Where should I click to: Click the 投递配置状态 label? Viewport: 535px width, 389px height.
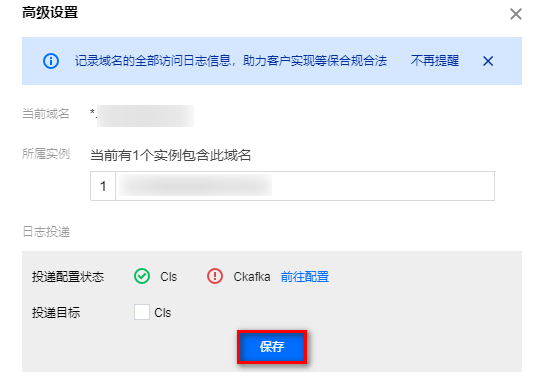68,276
